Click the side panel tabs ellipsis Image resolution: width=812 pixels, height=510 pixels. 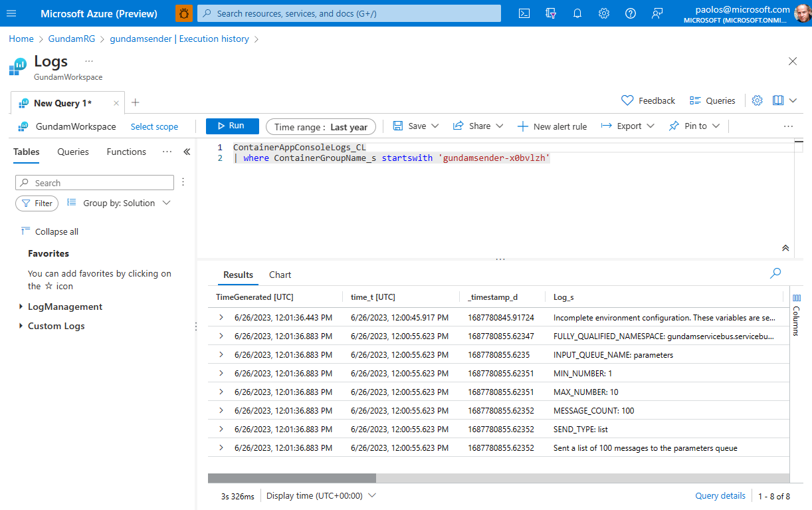(167, 152)
